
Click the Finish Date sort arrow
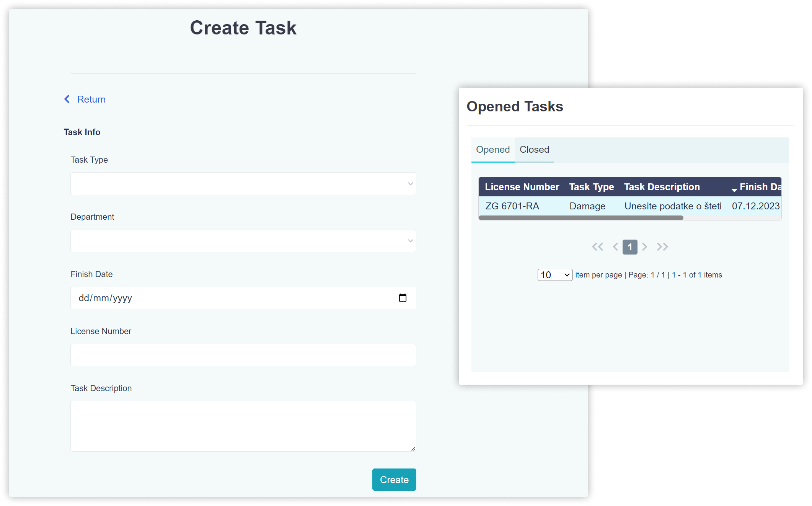(x=734, y=189)
